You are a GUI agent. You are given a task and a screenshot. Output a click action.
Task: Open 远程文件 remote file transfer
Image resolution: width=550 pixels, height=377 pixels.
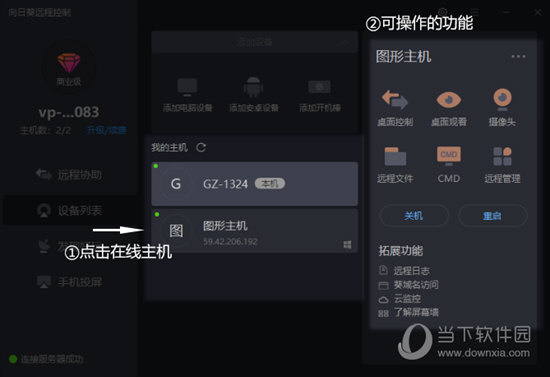(x=395, y=164)
